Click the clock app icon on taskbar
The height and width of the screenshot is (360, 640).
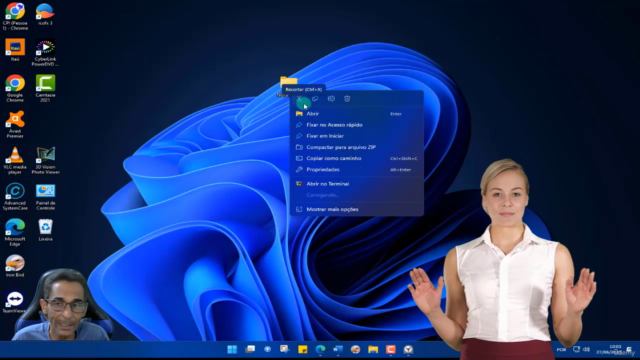pyautogui.click(x=408, y=349)
